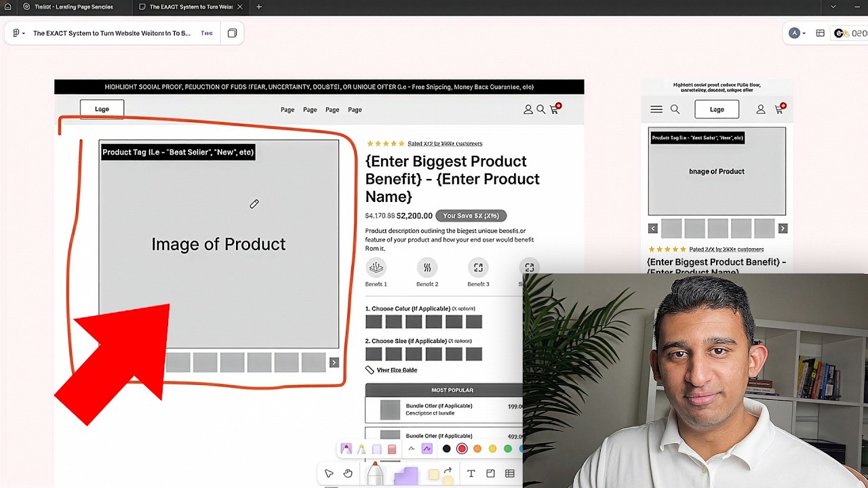Image resolution: width=868 pixels, height=488 pixels.
Task: Open the timer widget
Action: click(x=851, y=33)
